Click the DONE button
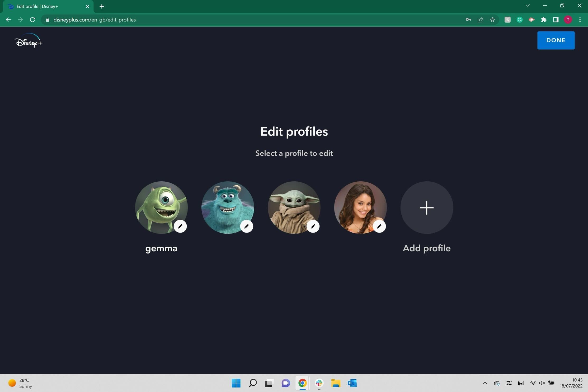 pyautogui.click(x=556, y=40)
